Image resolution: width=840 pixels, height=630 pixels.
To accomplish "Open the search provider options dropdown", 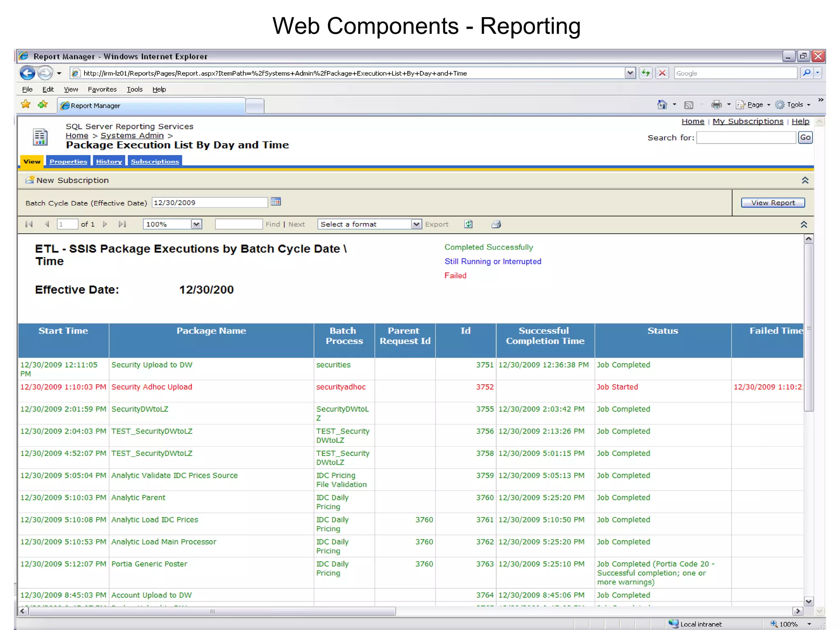I will click(x=817, y=73).
